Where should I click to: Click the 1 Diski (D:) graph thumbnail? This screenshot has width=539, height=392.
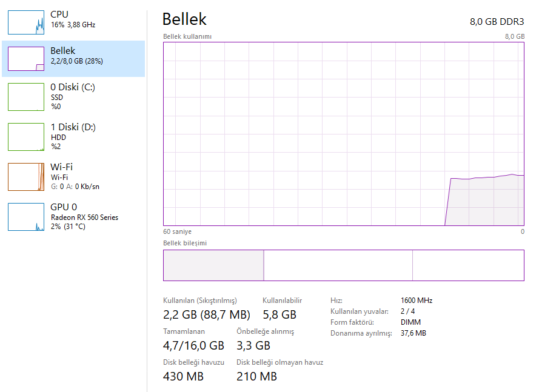coord(26,137)
